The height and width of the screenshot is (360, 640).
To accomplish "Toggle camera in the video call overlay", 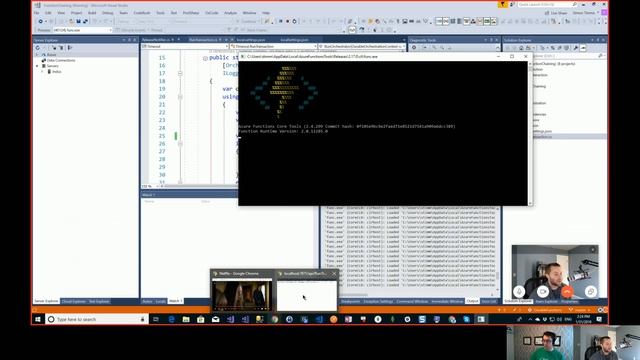I will coord(543,291).
